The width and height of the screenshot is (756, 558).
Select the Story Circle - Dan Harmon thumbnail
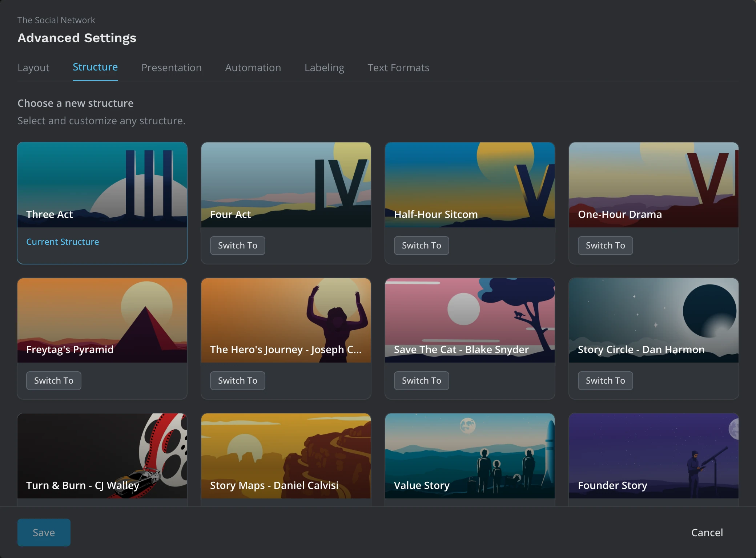point(654,320)
